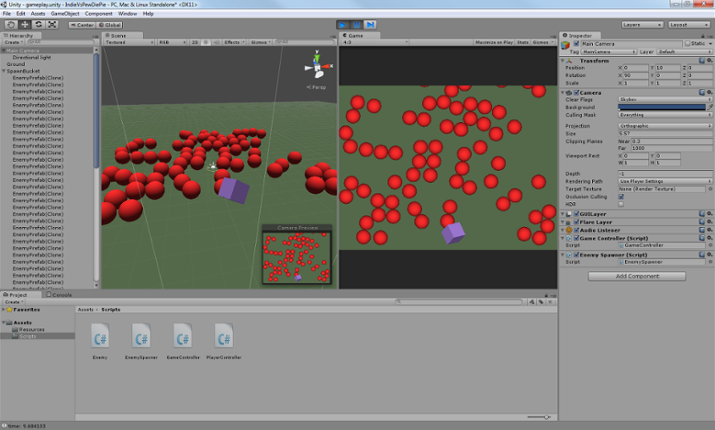Screen dimensions: 715x430
Task: Select the Hand tool in toolbar
Action: 10,24
